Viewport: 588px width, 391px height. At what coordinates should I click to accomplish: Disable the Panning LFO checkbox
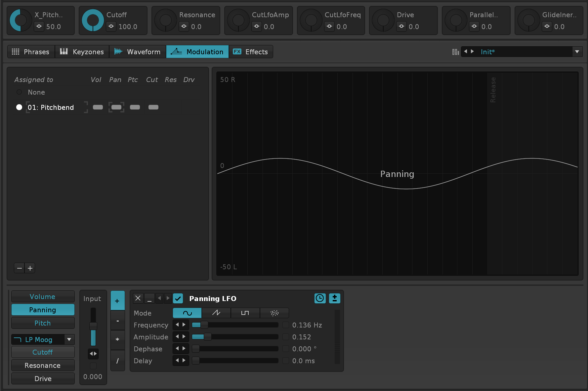click(x=178, y=298)
